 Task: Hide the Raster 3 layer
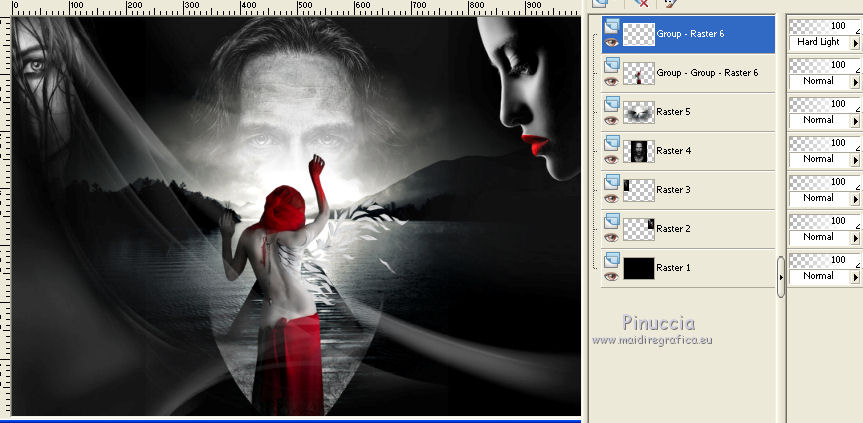point(611,199)
